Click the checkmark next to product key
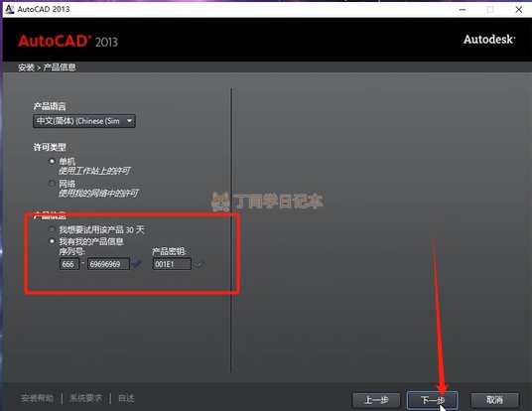This screenshot has height=411, width=532. pos(199,263)
